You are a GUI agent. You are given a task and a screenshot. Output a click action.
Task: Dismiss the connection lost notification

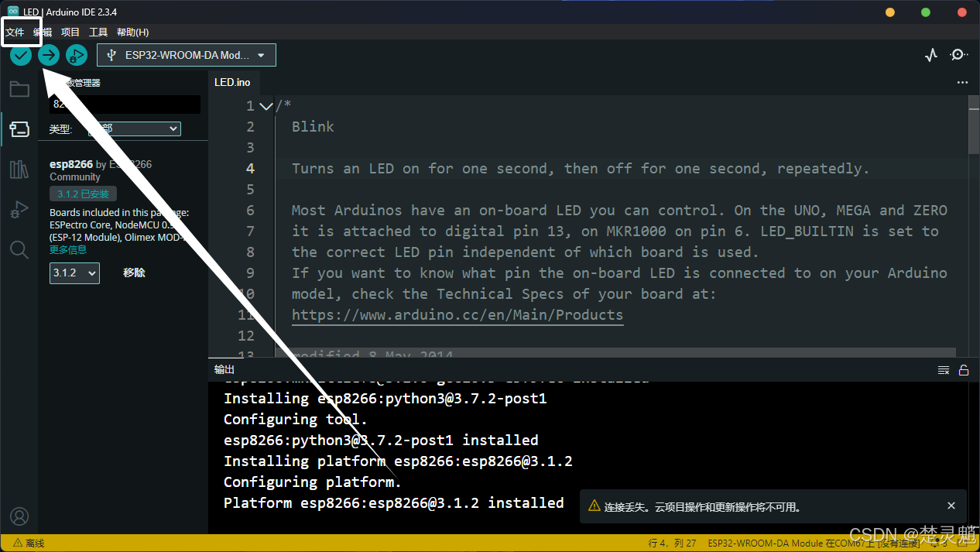pyautogui.click(x=951, y=506)
